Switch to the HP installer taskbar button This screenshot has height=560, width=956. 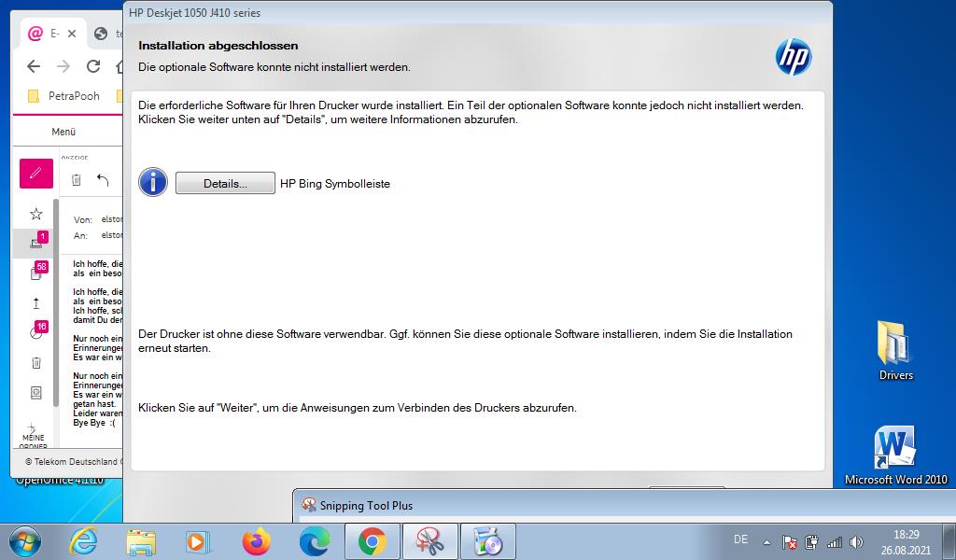tap(487, 541)
